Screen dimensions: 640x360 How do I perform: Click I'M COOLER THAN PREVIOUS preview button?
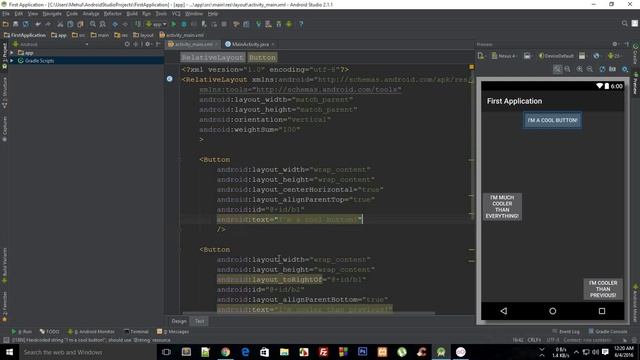(x=603, y=289)
